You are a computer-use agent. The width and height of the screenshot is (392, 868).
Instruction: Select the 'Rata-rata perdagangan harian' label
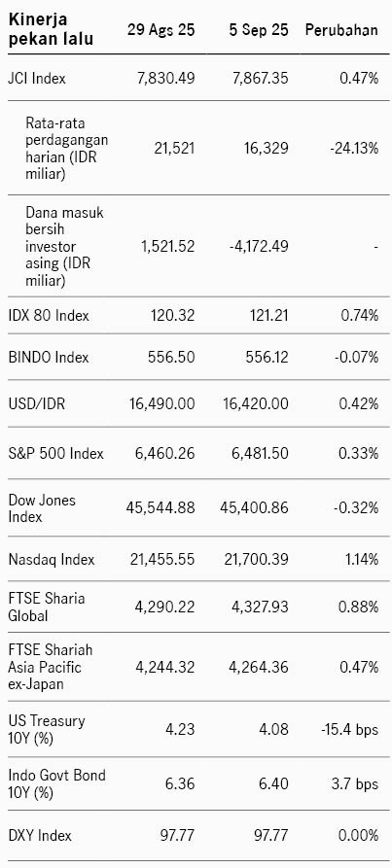[66, 149]
